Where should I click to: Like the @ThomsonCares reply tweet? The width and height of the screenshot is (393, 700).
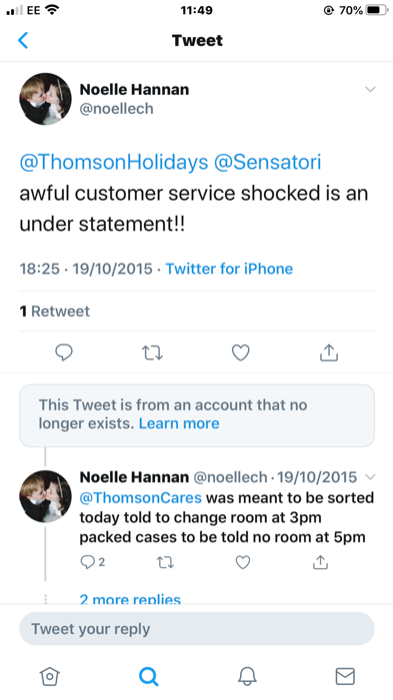(x=242, y=562)
